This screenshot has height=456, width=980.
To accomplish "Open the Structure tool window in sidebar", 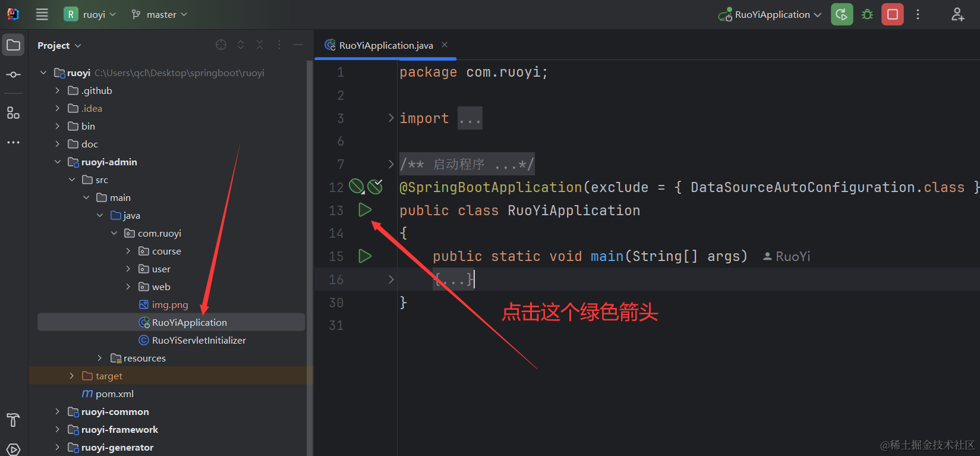I will pos(13,113).
